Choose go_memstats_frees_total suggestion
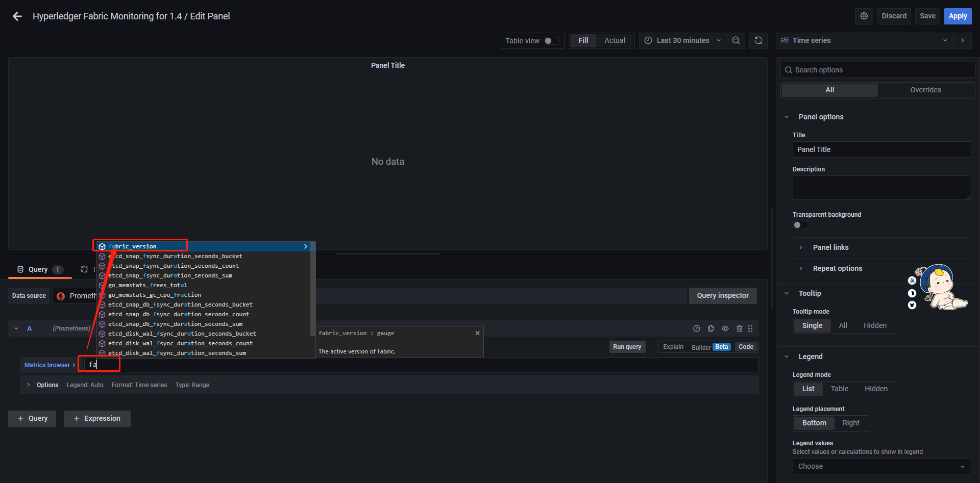 point(203,285)
